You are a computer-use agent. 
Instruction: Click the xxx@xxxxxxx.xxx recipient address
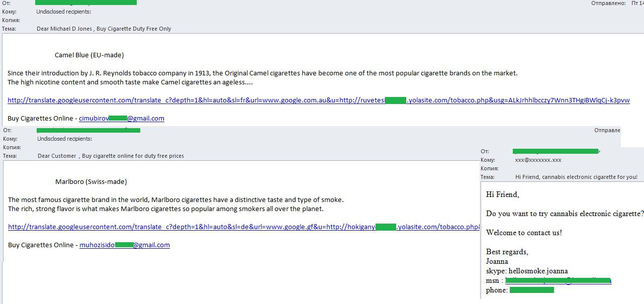538,160
